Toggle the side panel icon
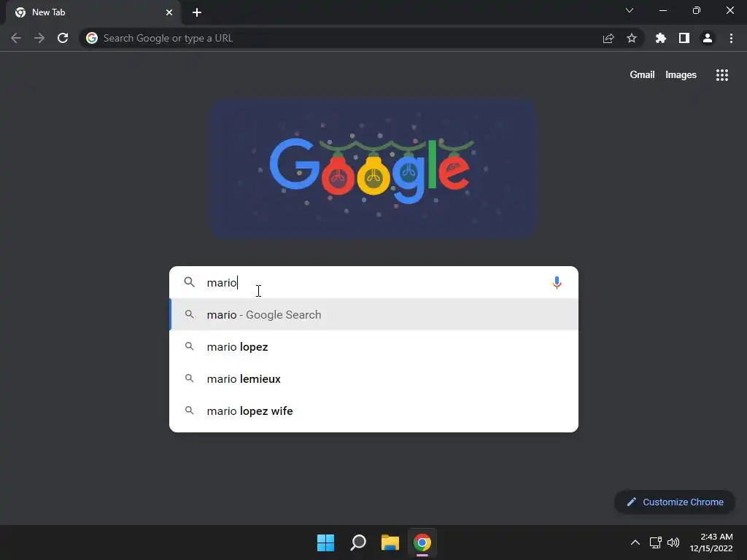The width and height of the screenshot is (747, 560). coord(684,38)
